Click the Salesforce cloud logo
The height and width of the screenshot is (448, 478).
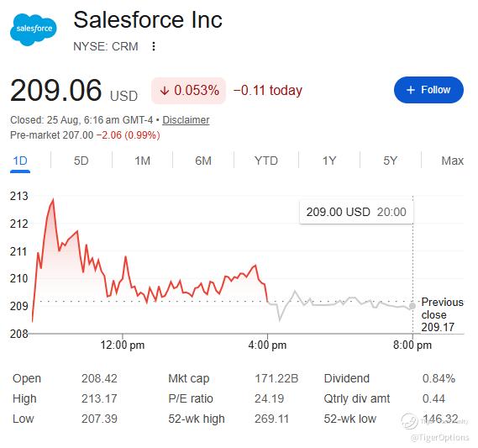tap(34, 29)
